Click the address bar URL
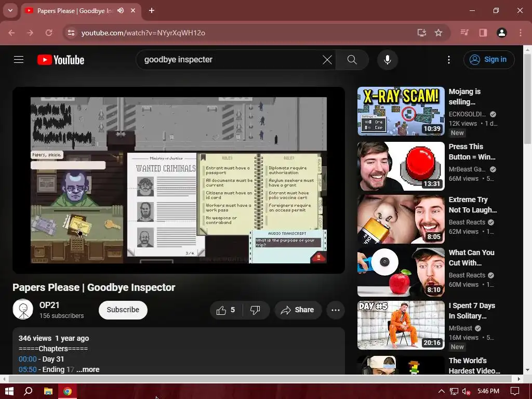This screenshot has width=532, height=399. (143, 33)
